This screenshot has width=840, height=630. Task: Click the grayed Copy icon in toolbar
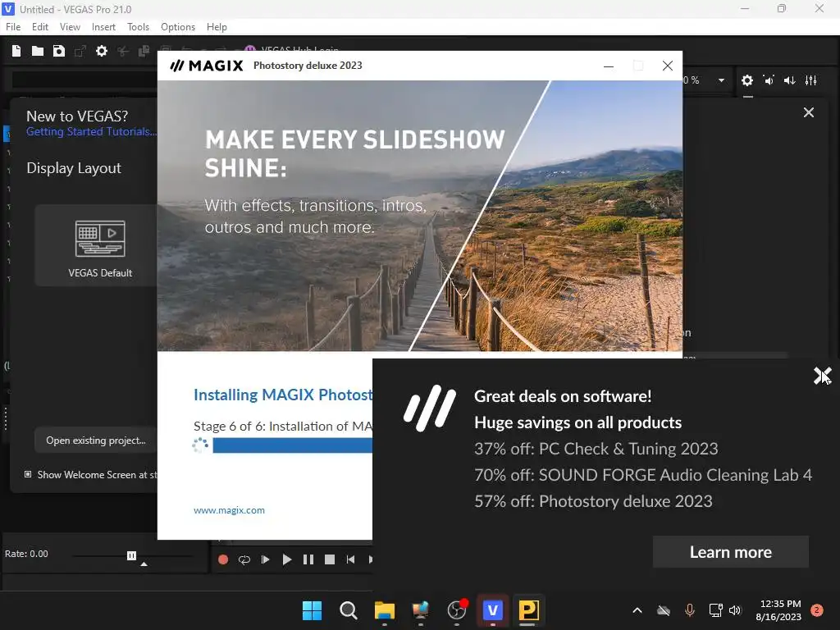point(144,51)
